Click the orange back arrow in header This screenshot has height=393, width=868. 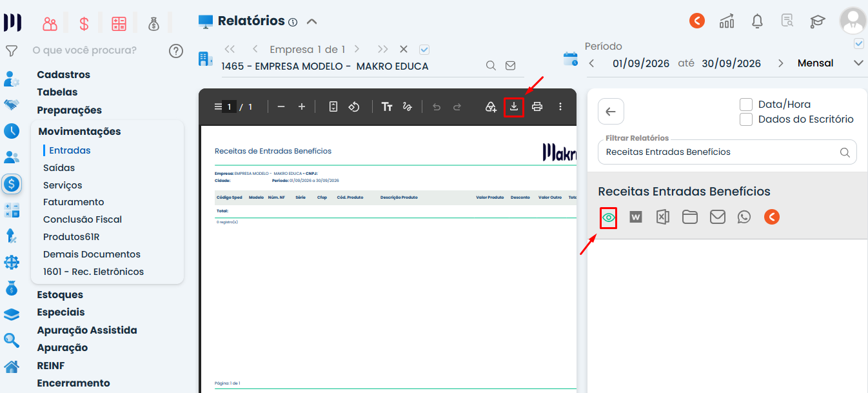point(697,21)
